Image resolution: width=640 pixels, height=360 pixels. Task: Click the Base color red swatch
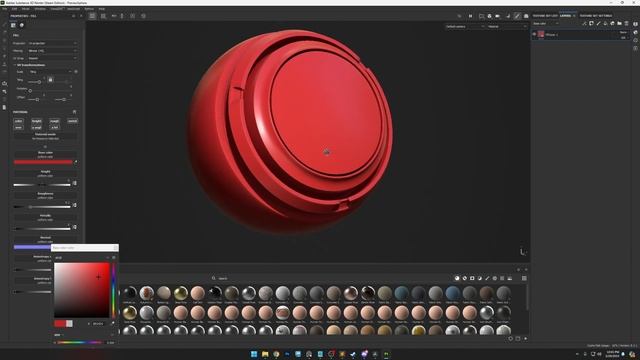tap(43, 162)
